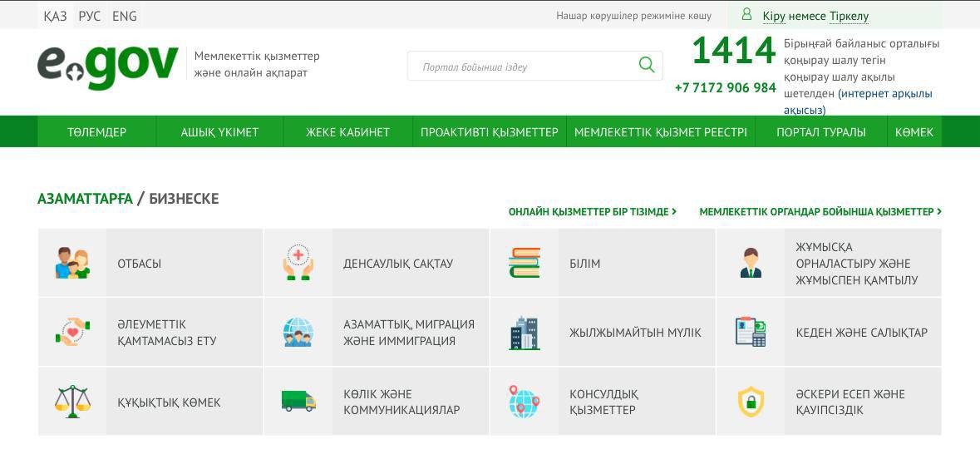Screen dimensions: 980x469
Task: Switch language to РУС
Action: tap(90, 17)
